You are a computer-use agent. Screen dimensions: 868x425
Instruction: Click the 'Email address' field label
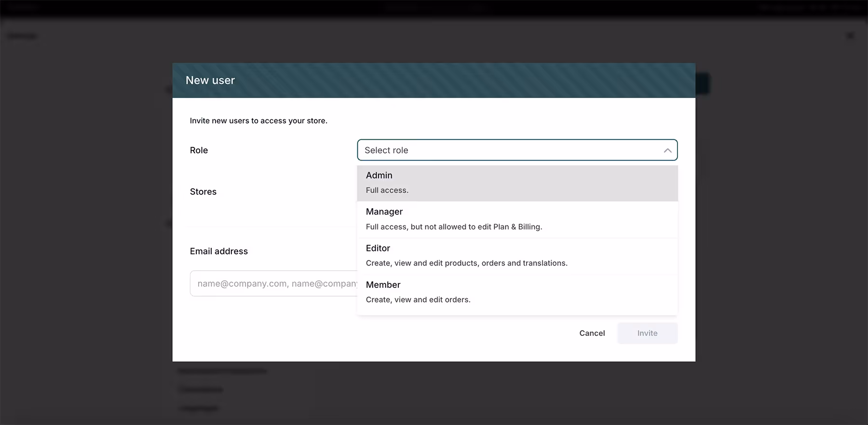[219, 251]
